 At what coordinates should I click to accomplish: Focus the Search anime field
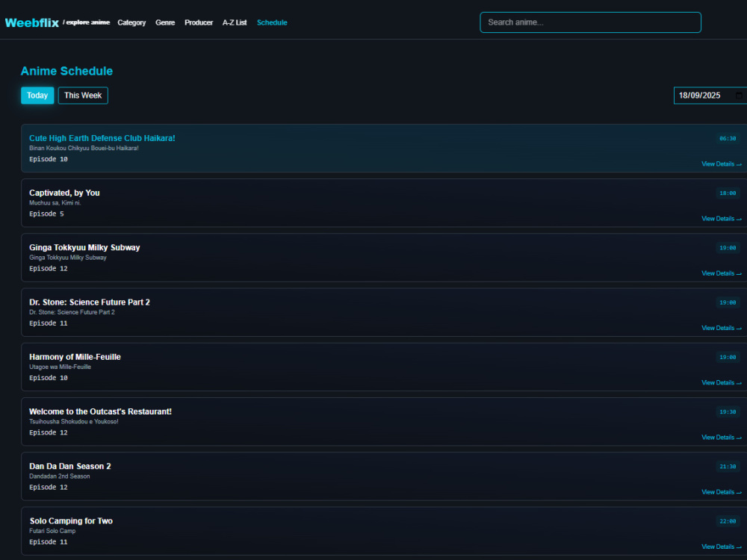(590, 22)
